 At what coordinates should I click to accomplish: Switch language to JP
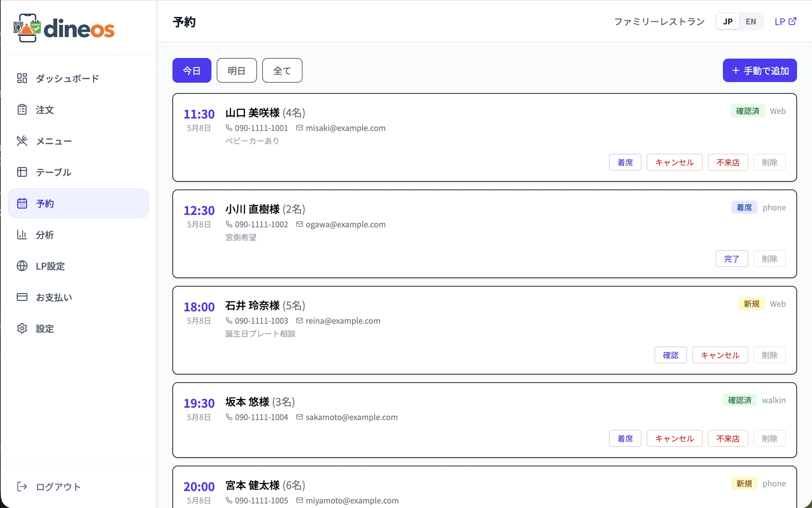(x=728, y=21)
